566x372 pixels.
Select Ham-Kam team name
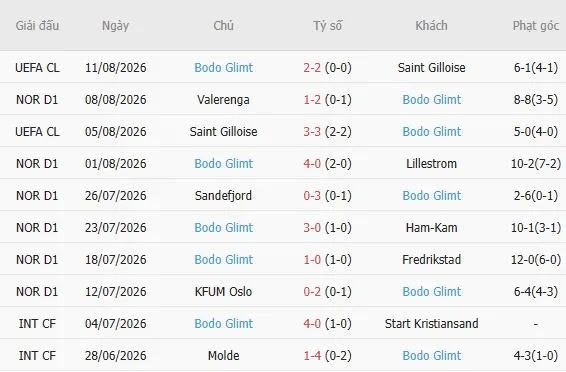click(431, 227)
